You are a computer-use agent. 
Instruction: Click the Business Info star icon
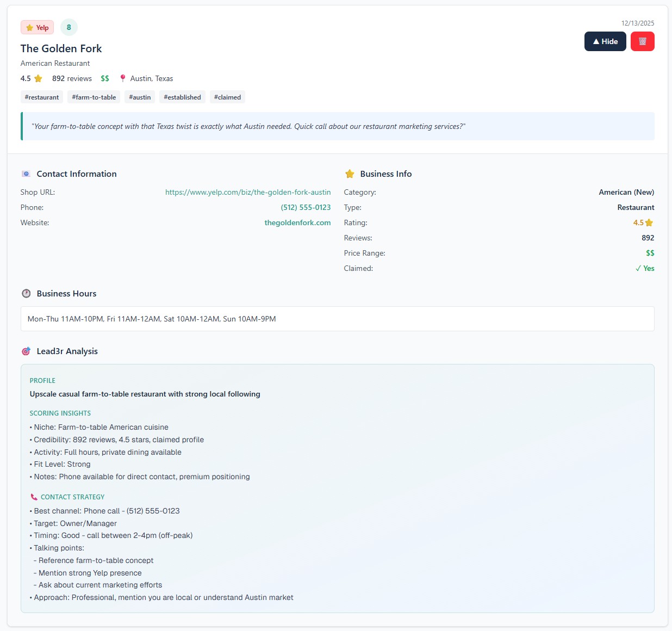(x=350, y=174)
